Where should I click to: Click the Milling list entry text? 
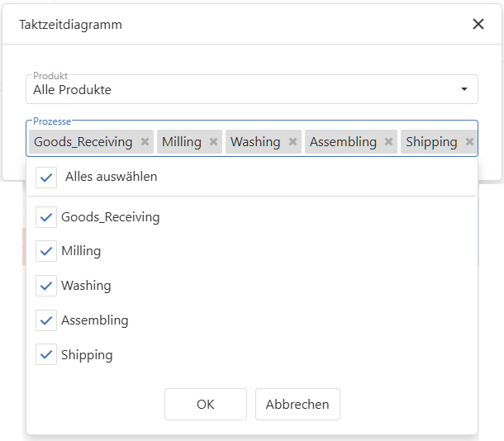81,251
